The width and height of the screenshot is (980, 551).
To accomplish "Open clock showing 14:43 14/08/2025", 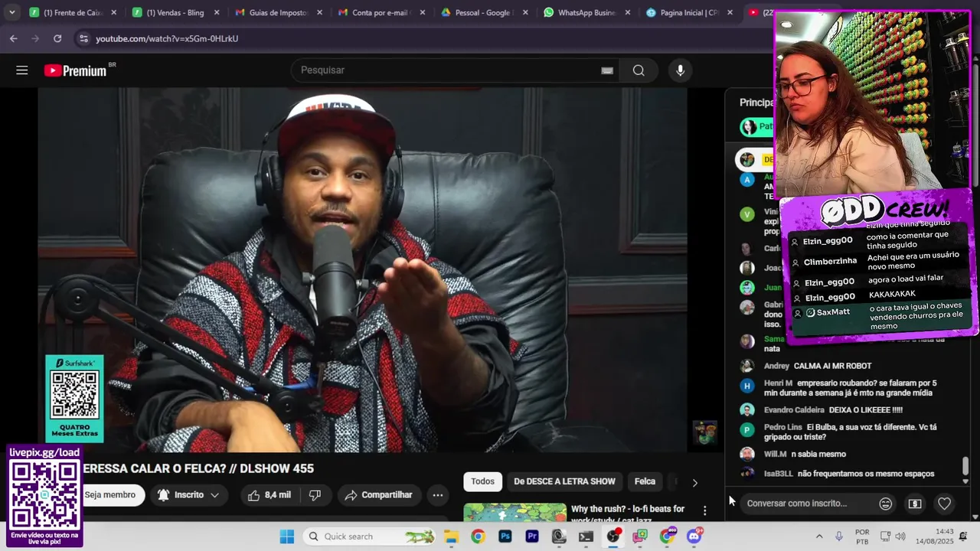I will click(x=934, y=536).
